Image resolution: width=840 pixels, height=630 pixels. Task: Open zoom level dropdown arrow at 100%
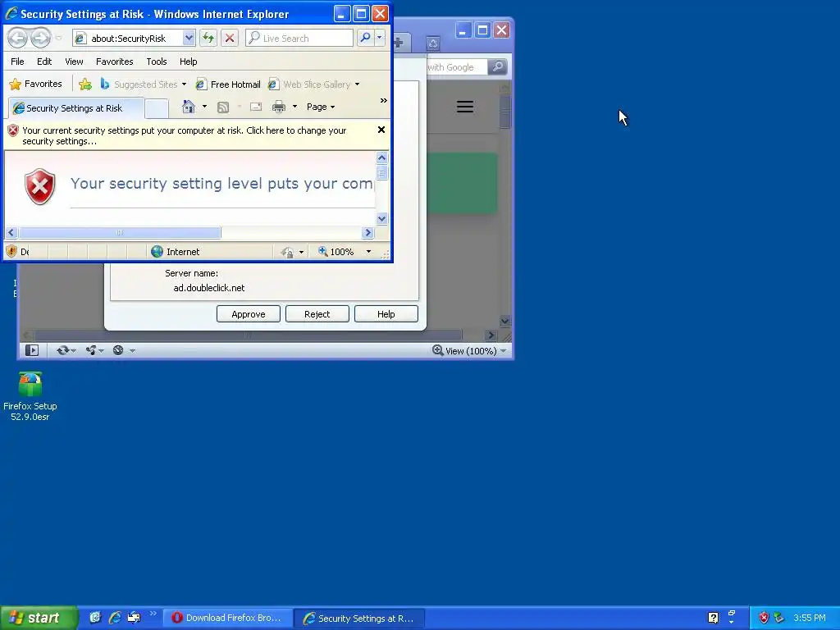click(x=368, y=252)
